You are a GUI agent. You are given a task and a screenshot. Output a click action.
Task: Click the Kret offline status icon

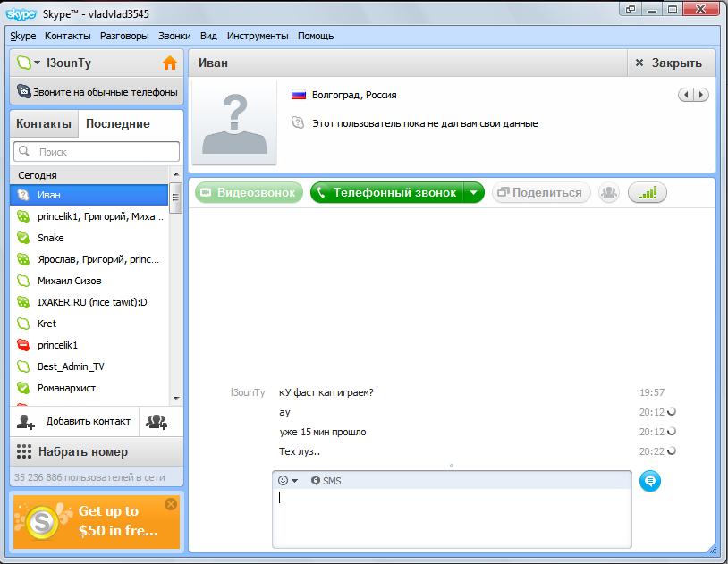tap(23, 323)
